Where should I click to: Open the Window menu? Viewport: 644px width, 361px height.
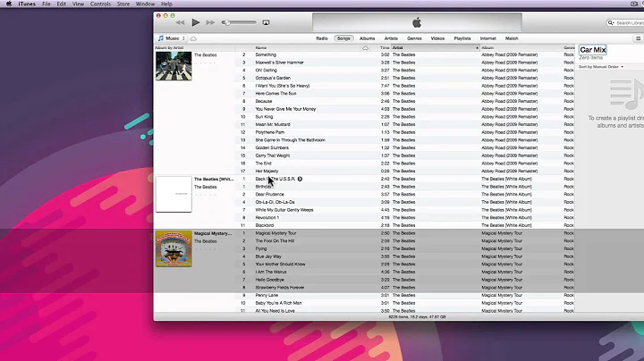(145, 4)
